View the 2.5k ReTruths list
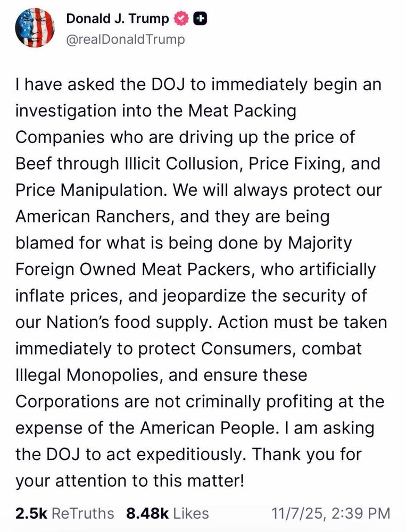Viewport: 406px width, 532px height. pyautogui.click(x=65, y=513)
